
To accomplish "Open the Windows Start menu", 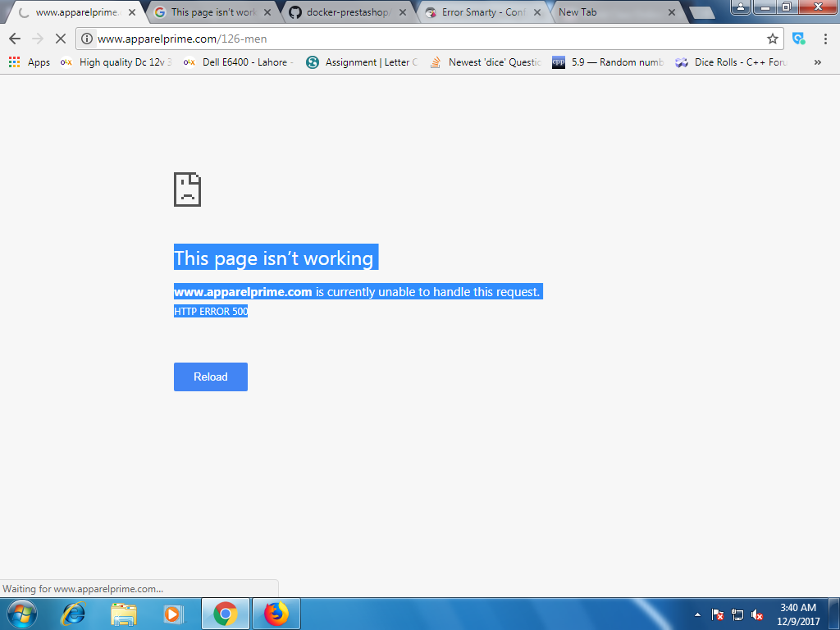I will tap(21, 614).
